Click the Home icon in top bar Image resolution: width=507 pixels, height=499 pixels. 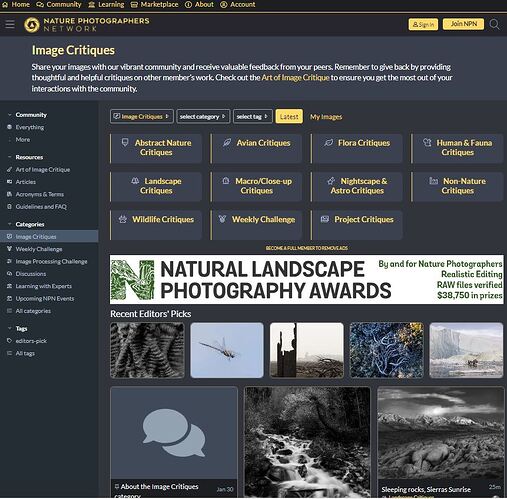point(5,5)
